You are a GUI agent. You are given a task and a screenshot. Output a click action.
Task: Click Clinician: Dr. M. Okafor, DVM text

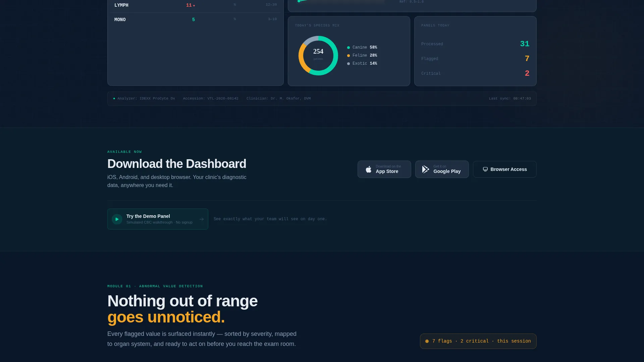click(x=279, y=99)
